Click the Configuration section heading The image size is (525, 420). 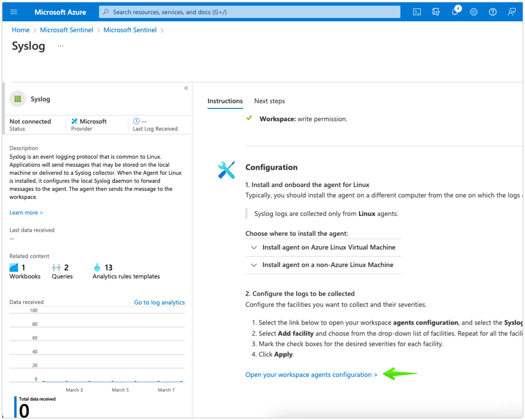tap(271, 167)
